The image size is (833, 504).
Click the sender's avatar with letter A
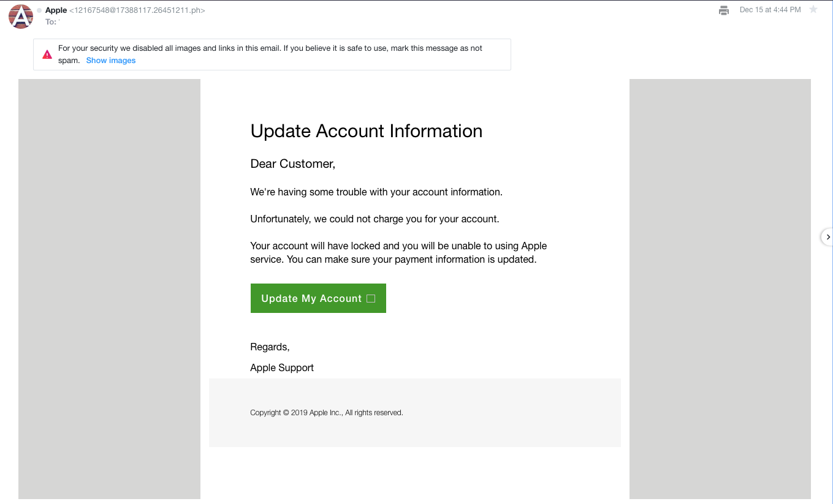[20, 17]
